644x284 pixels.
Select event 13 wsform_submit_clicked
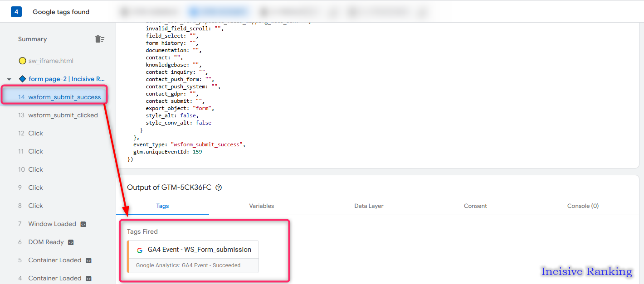[x=58, y=115]
